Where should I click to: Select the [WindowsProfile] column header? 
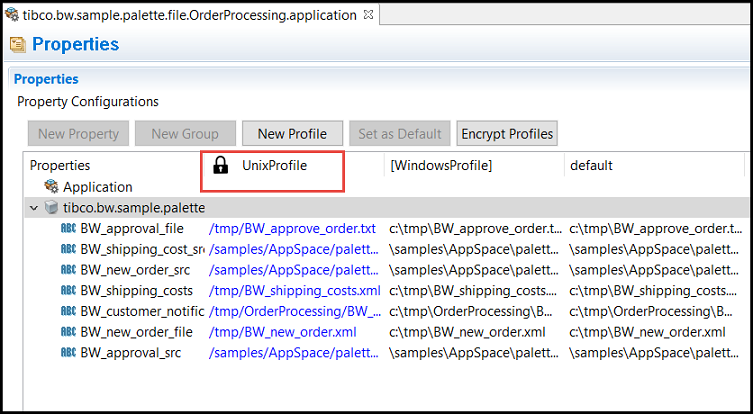(x=440, y=165)
